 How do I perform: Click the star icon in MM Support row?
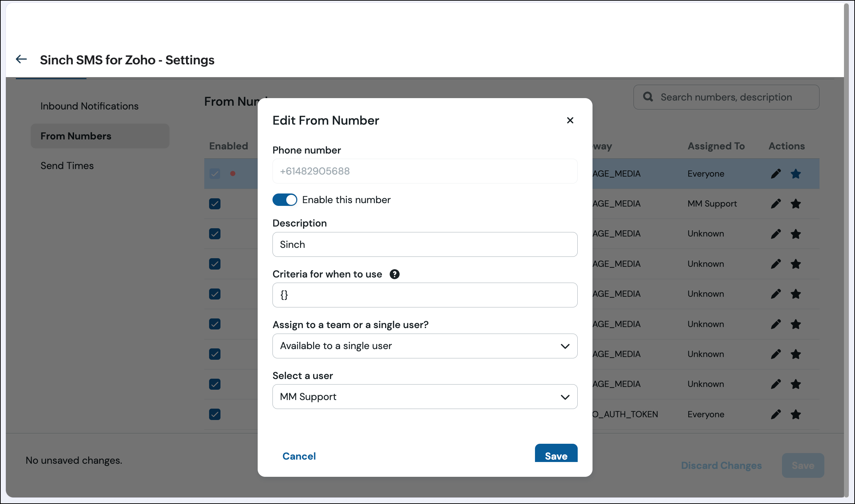click(796, 204)
